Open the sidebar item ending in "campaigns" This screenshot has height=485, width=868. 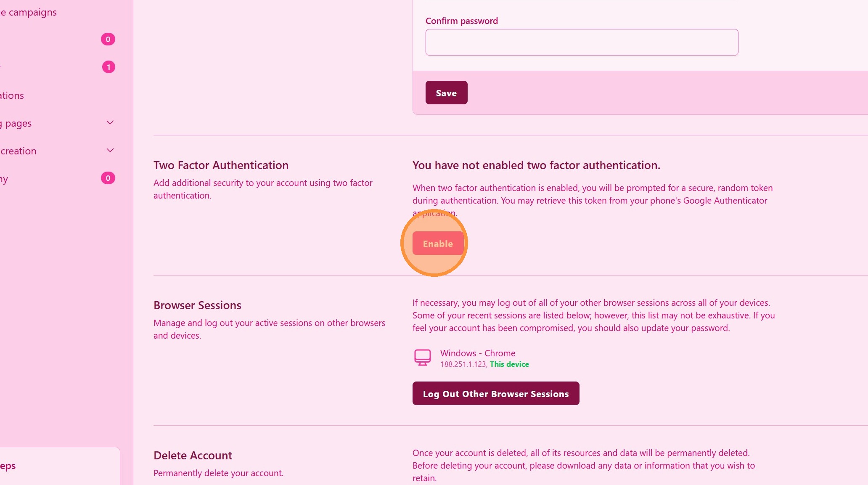click(x=29, y=13)
